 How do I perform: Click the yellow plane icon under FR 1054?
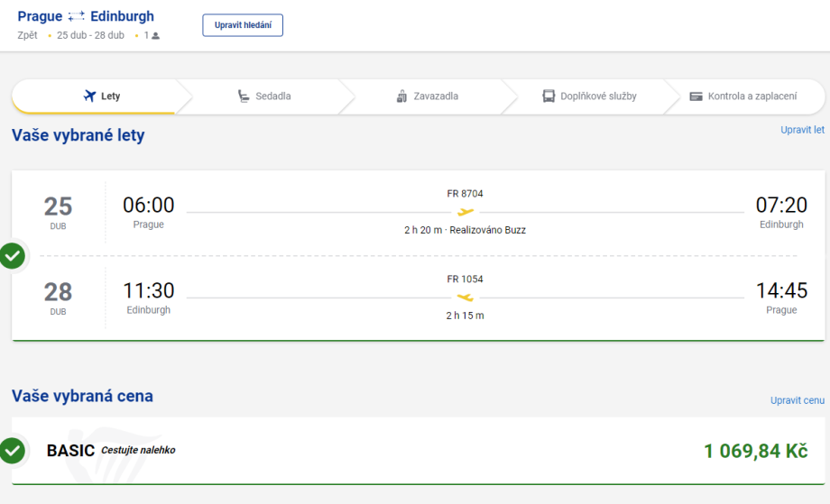point(466,298)
